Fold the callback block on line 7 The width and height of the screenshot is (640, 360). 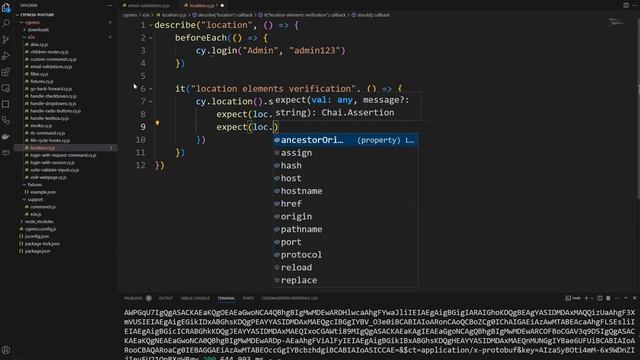point(151,102)
